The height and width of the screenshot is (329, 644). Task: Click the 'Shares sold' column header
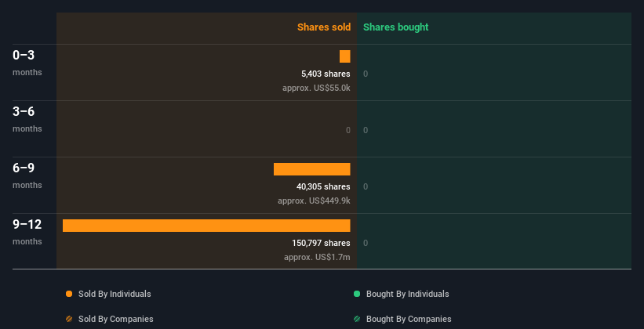coord(324,27)
